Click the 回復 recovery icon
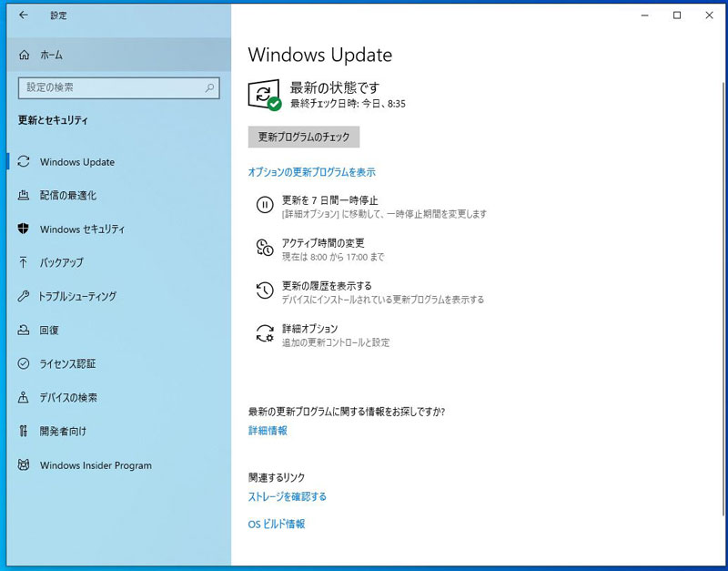Screen dimensions: 728x571 tap(24, 330)
